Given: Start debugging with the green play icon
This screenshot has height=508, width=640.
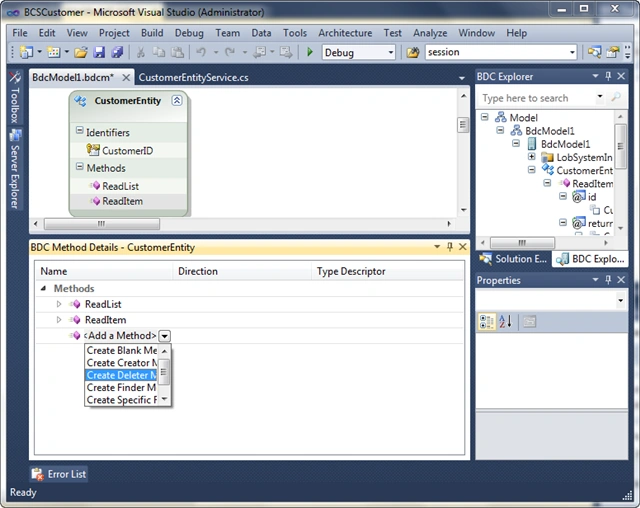Looking at the screenshot, I should point(310,52).
